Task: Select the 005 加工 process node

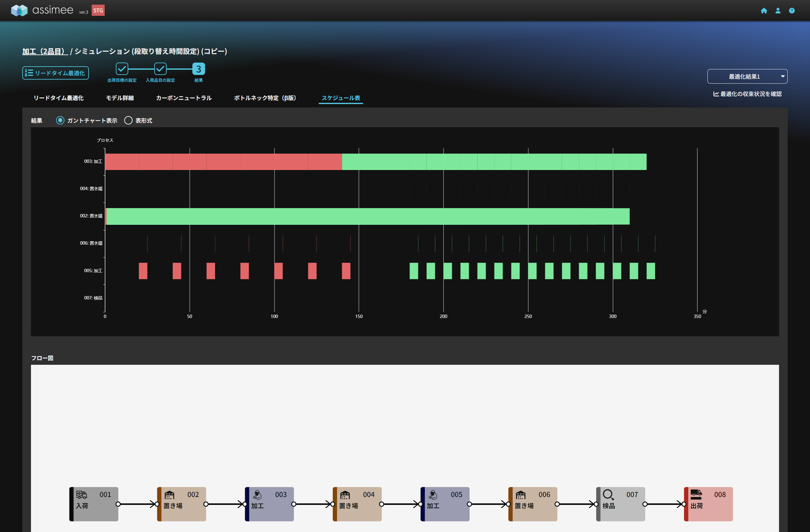Action: 445,504
